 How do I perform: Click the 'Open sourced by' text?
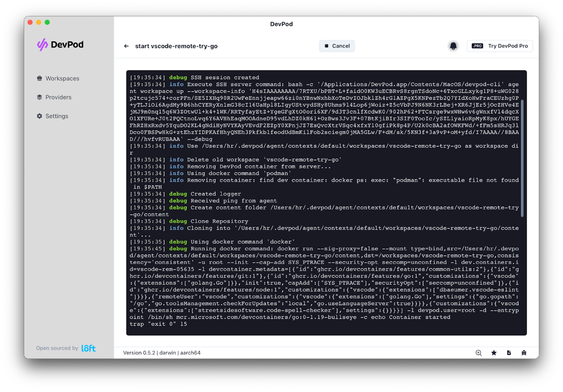click(x=57, y=348)
